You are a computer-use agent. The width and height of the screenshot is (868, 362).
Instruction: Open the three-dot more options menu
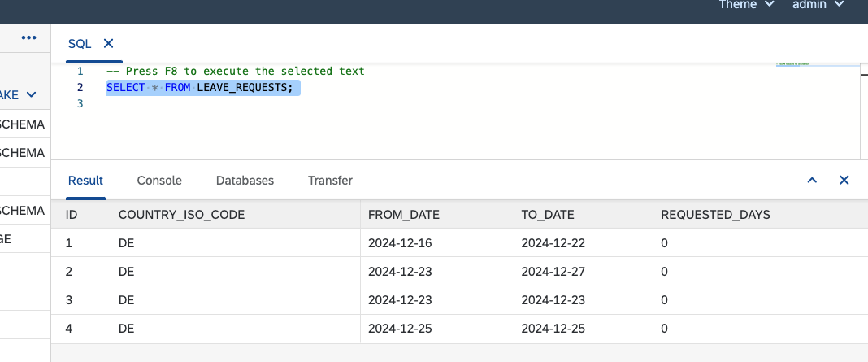[x=28, y=37]
